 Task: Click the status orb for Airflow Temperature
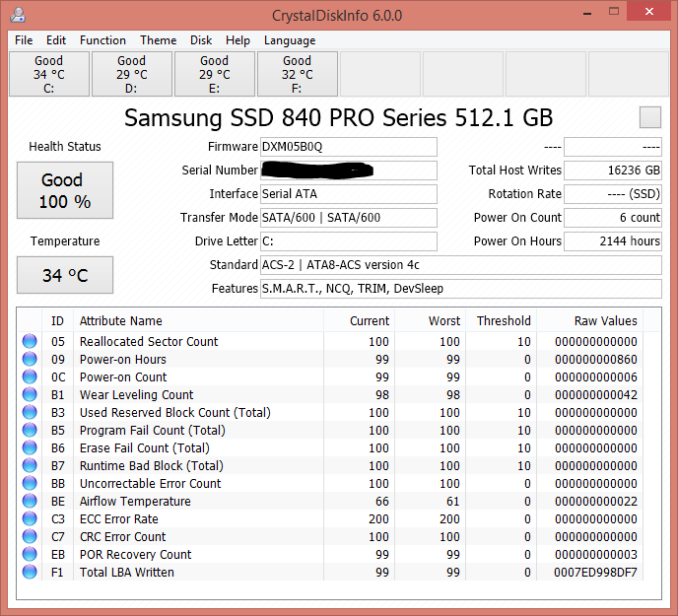(30, 502)
